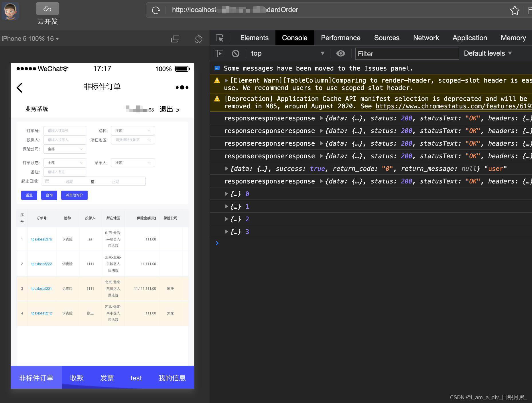Image resolution: width=532 pixels, height=403 pixels.
Task: Select the test bottom tab
Action: [x=136, y=378]
